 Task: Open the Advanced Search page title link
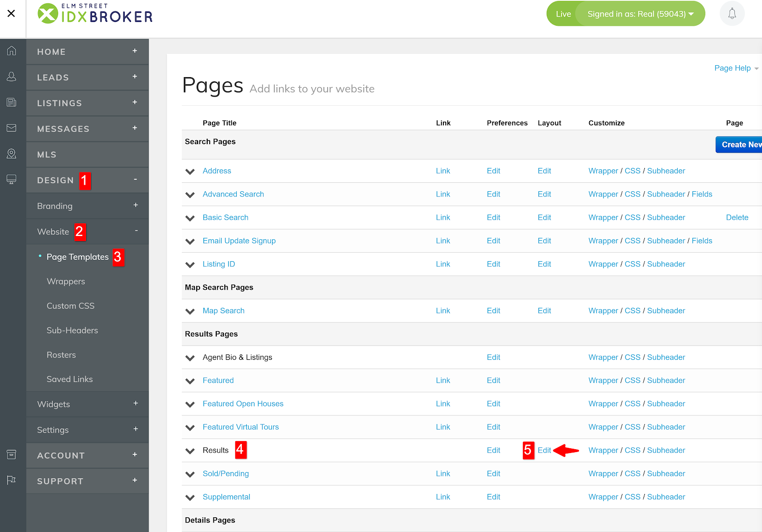click(x=233, y=194)
